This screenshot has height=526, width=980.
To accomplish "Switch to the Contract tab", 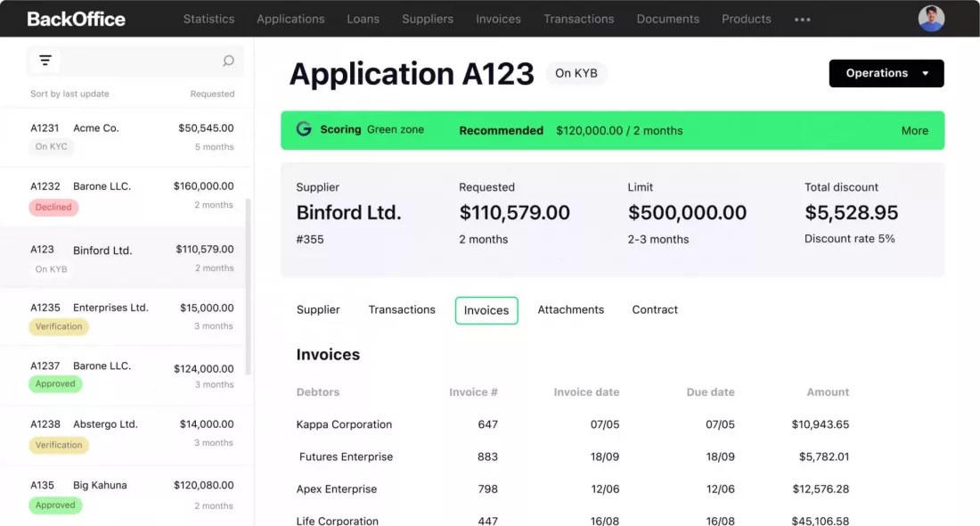I will click(654, 309).
